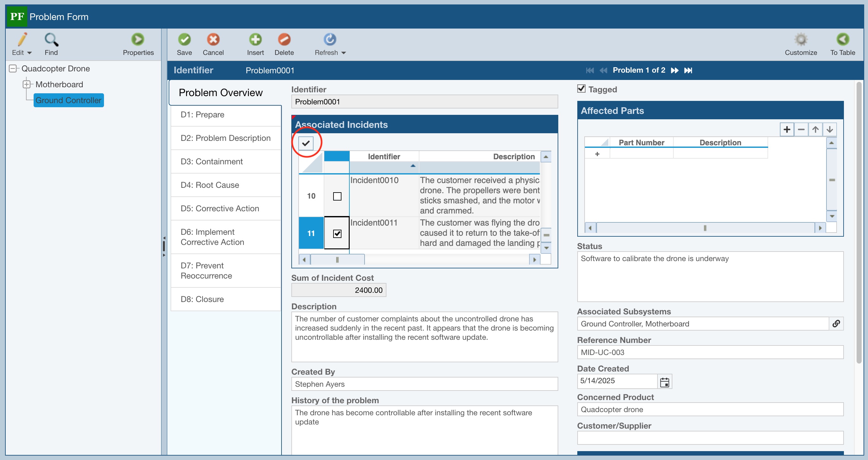
Task: Switch to D4: Root Cause tab
Action: pos(210,185)
